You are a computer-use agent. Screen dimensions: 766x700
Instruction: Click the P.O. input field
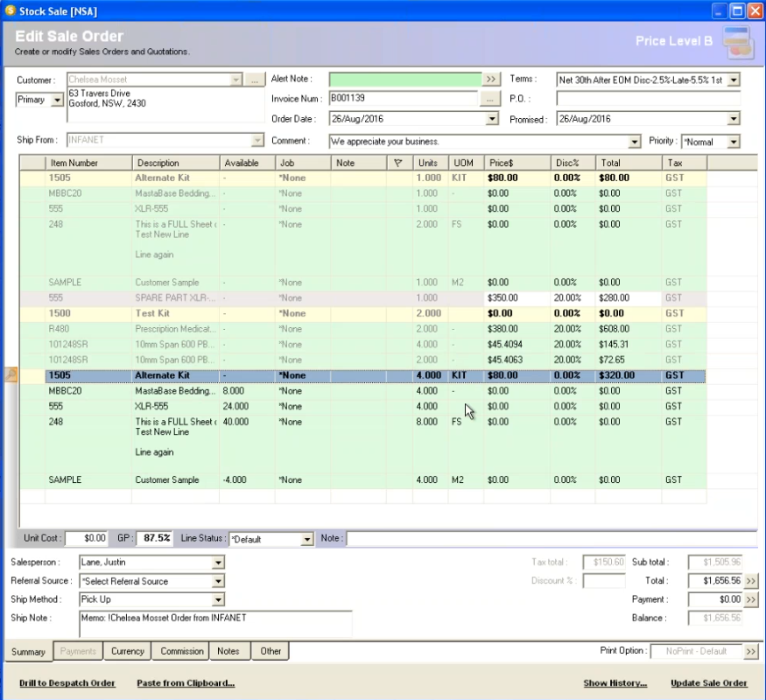coord(649,99)
